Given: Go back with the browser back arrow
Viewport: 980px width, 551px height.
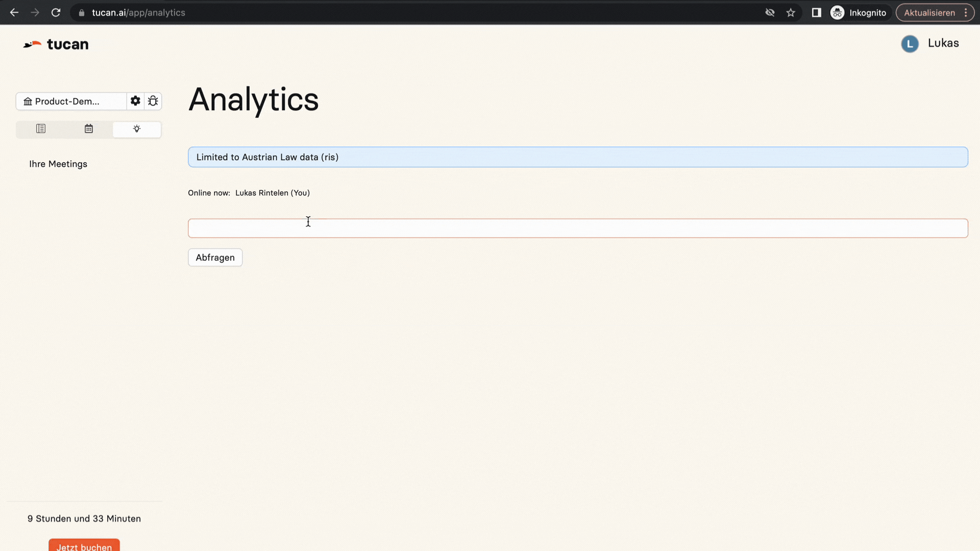Looking at the screenshot, I should tap(14, 13).
